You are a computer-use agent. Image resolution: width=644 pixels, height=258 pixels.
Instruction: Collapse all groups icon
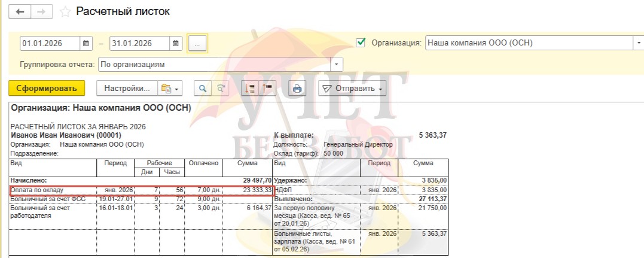point(267,88)
